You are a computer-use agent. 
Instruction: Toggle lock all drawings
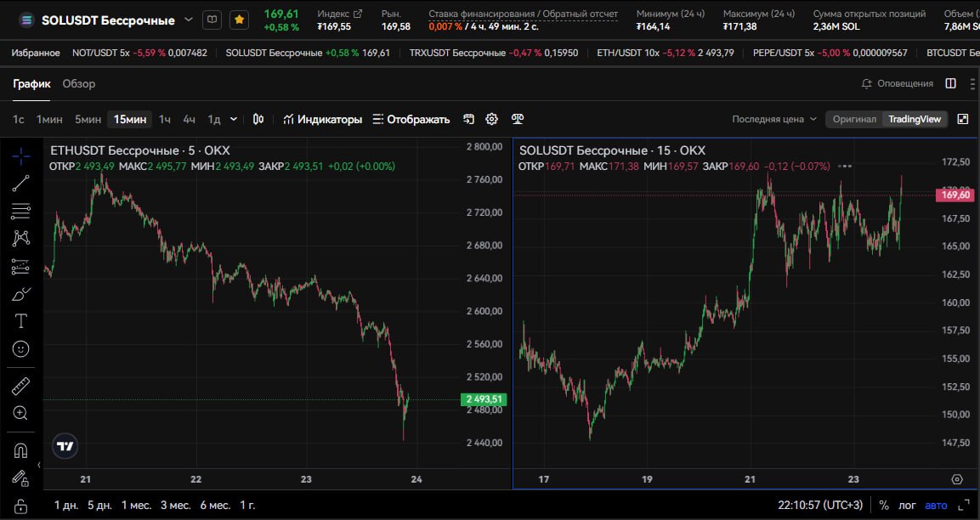(x=20, y=506)
